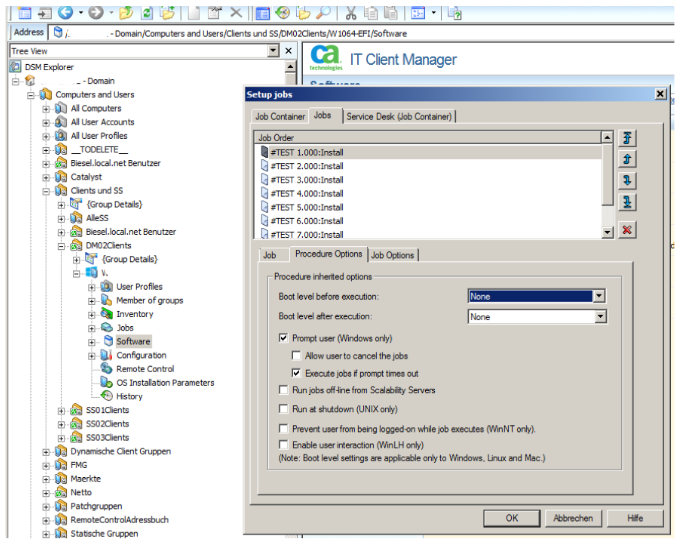Click the magnifier Search icon in toolbar

pos(323,13)
